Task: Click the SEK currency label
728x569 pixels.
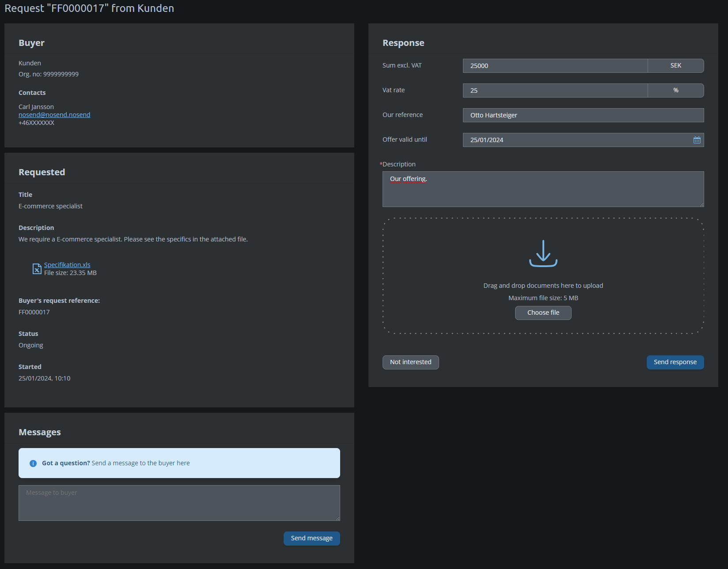Action: [675, 65]
